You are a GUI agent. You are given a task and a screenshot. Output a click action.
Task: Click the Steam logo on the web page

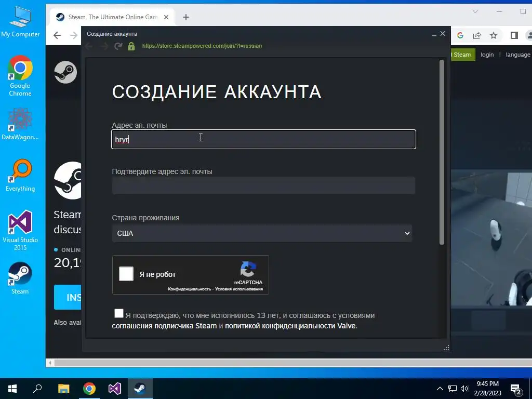point(65,72)
